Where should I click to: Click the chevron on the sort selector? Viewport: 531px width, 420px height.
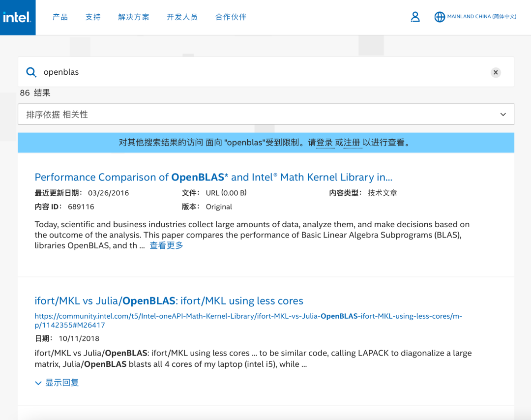pos(502,114)
